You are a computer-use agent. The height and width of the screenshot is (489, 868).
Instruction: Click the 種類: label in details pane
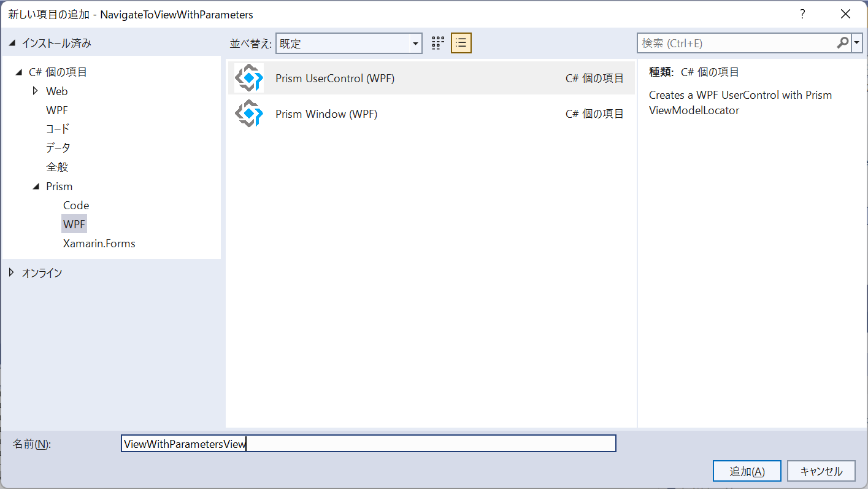pos(661,72)
